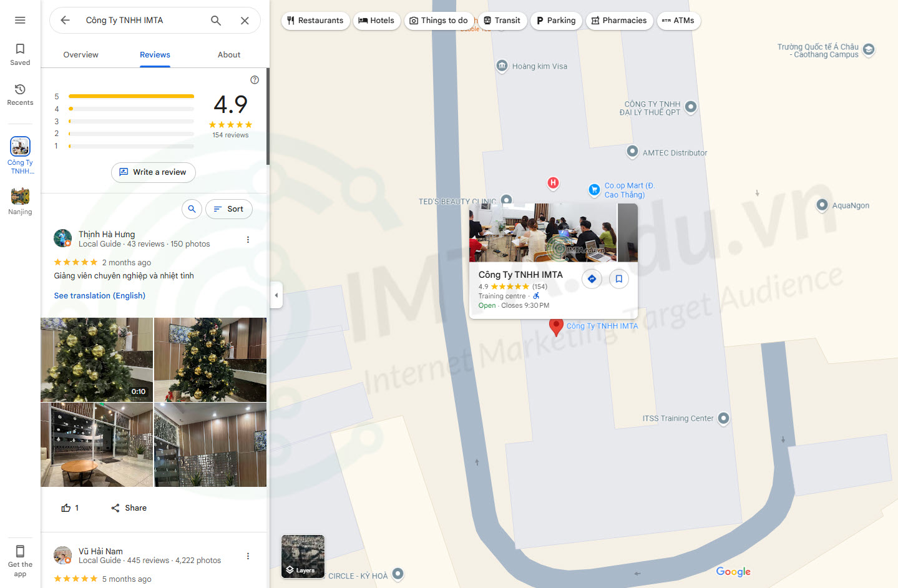
Task: Go back using the arrow in search box
Action: coord(65,20)
